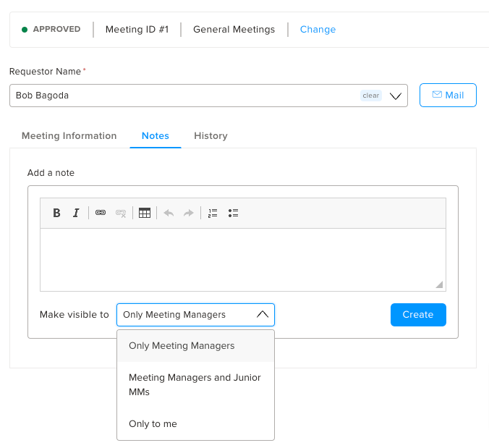
Task: Expand the Requestor Name dropdown arrow
Action: [396, 96]
